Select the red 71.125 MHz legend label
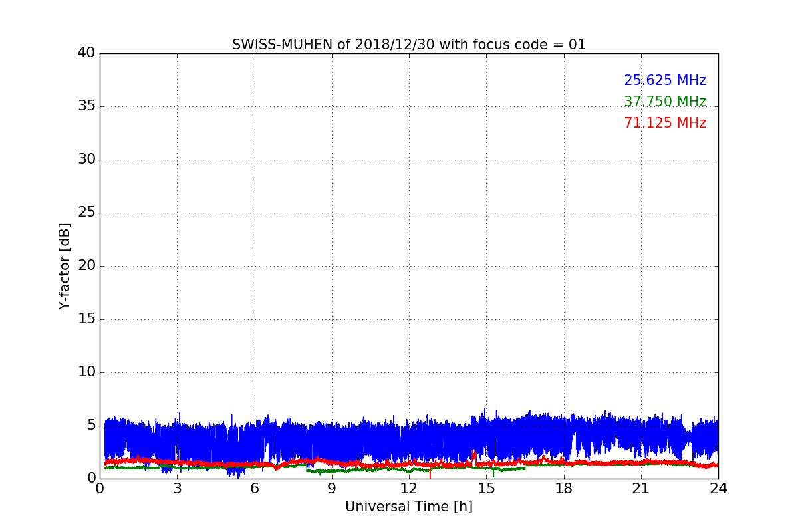Screen dimensions: 798x532 point(665,123)
